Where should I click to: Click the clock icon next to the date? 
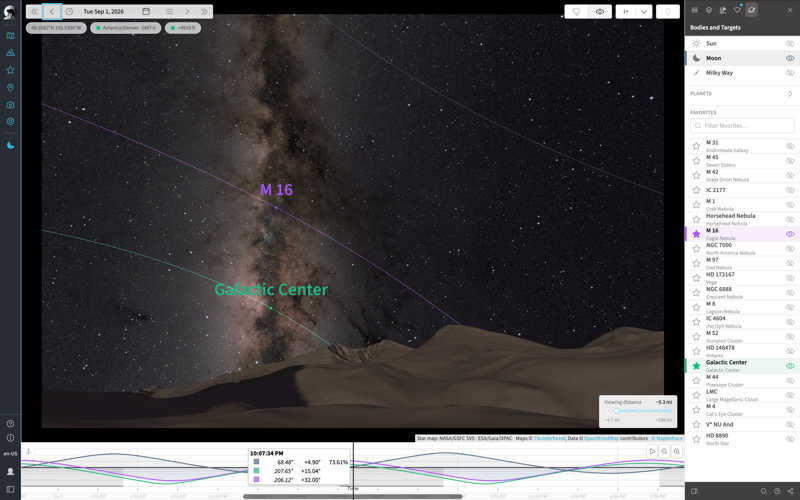[69, 11]
